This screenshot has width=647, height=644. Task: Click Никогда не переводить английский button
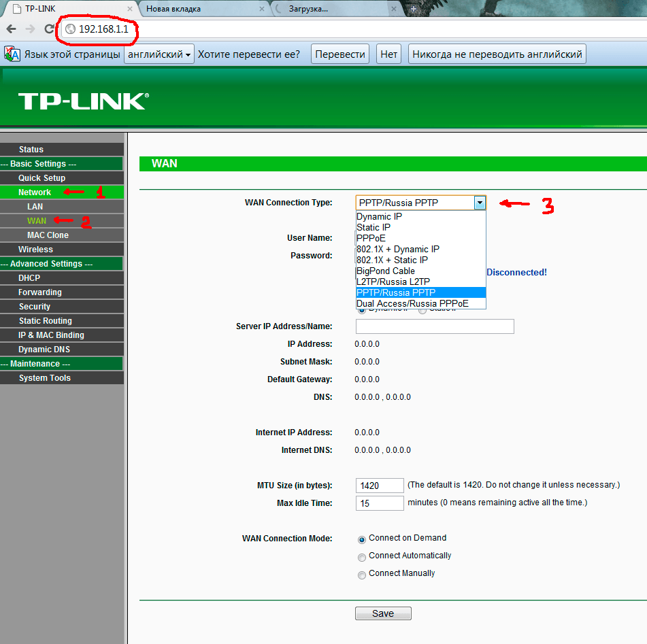pyautogui.click(x=497, y=54)
